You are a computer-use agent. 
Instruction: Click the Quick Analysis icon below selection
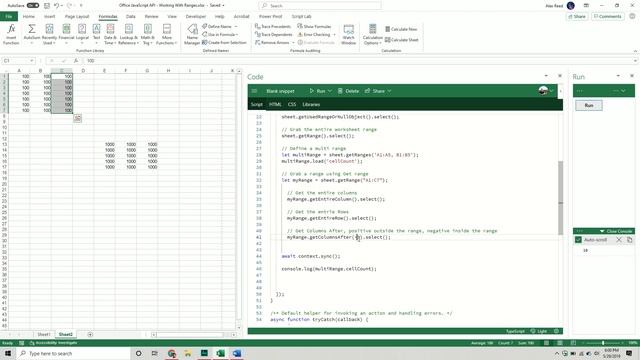coord(78,118)
